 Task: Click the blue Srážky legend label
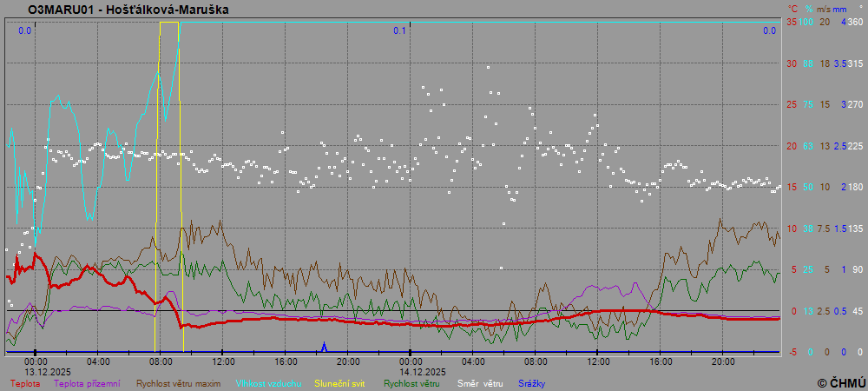pyautogui.click(x=532, y=382)
